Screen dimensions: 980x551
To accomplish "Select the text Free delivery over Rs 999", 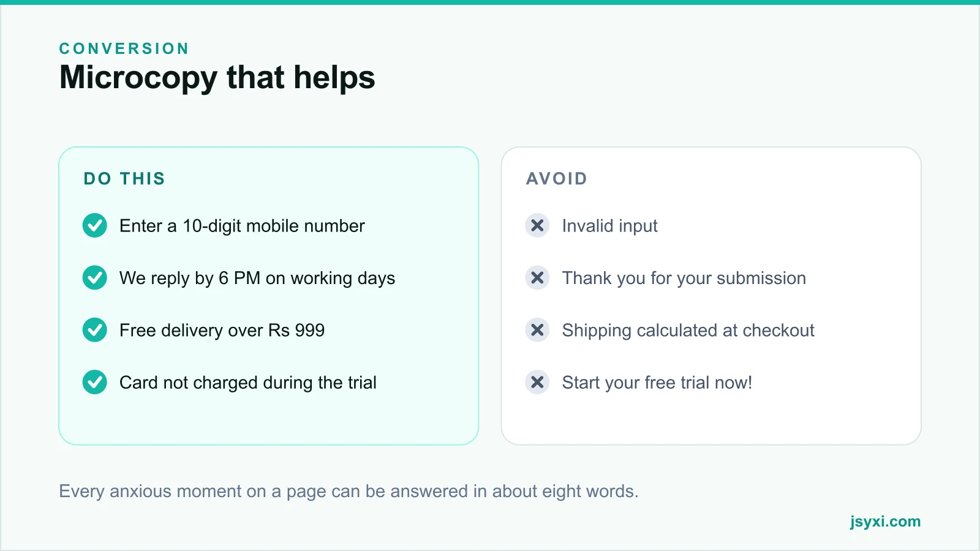I will click(x=222, y=331).
